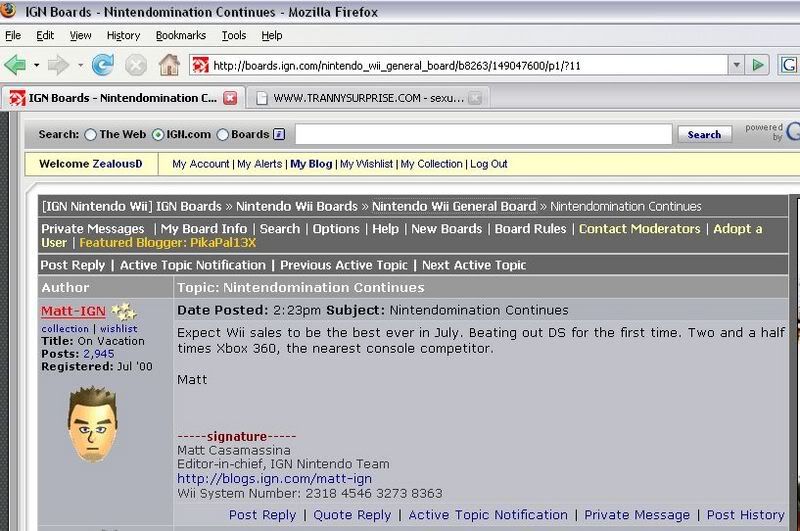800x531 pixels.
Task: Click Quote Reply under the post
Action: point(352,515)
